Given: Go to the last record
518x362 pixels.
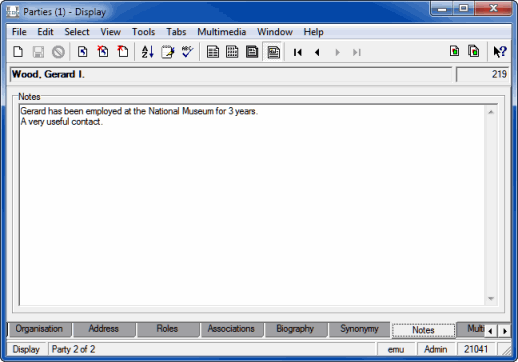Looking at the screenshot, I should click(357, 52).
